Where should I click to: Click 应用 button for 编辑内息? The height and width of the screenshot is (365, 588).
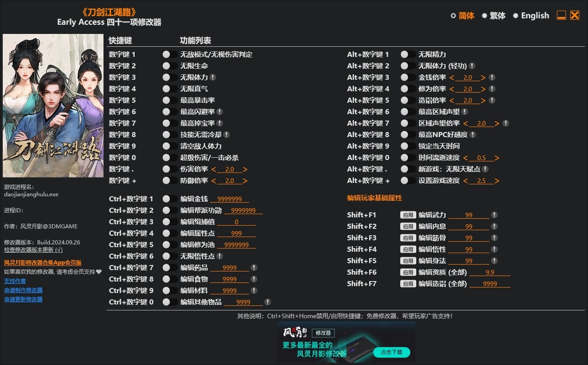(x=408, y=227)
